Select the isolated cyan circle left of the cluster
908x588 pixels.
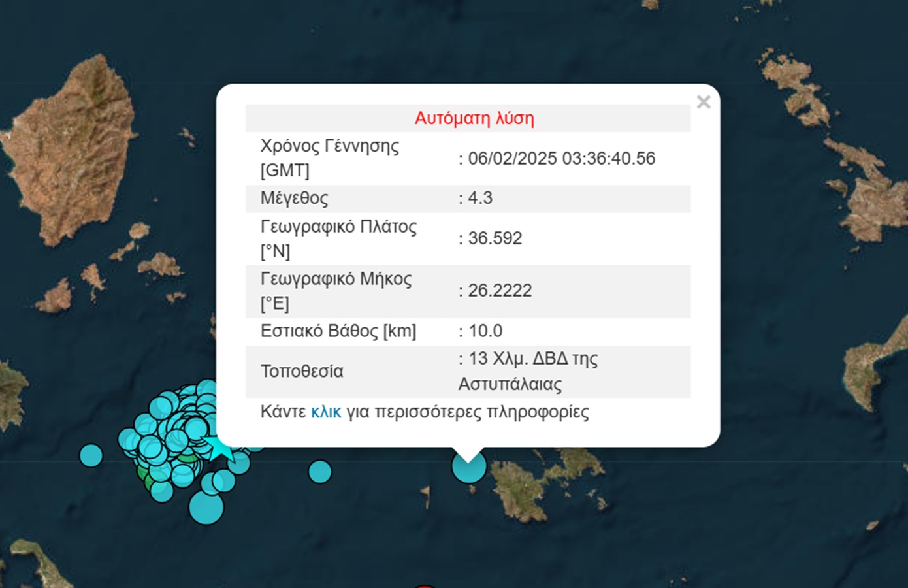(91, 455)
